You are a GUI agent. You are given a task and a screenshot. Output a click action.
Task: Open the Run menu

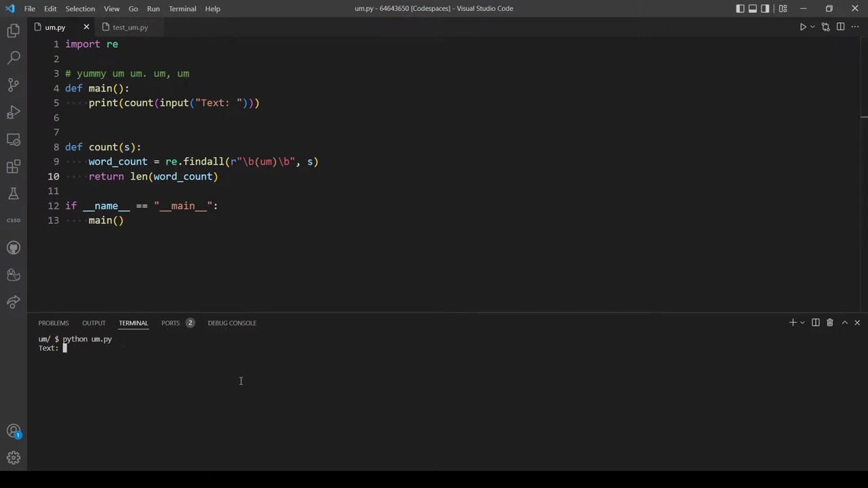coord(153,9)
